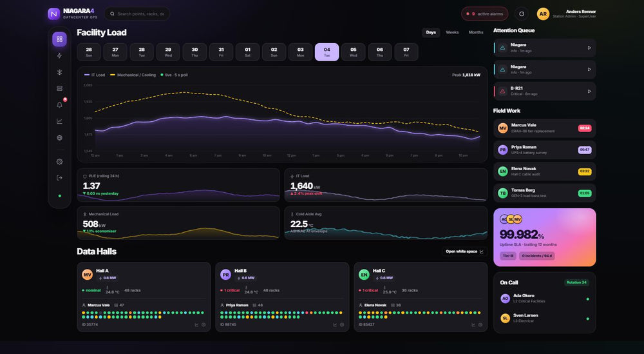
Task: Open the round icon beside Hall B chart icon
Action: (x=342, y=325)
